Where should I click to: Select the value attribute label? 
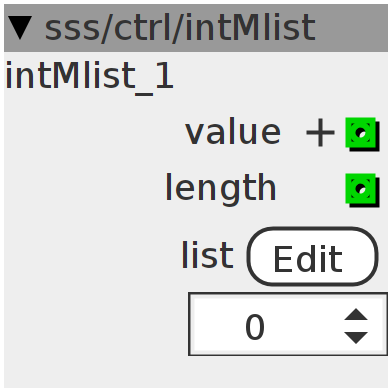point(233,133)
